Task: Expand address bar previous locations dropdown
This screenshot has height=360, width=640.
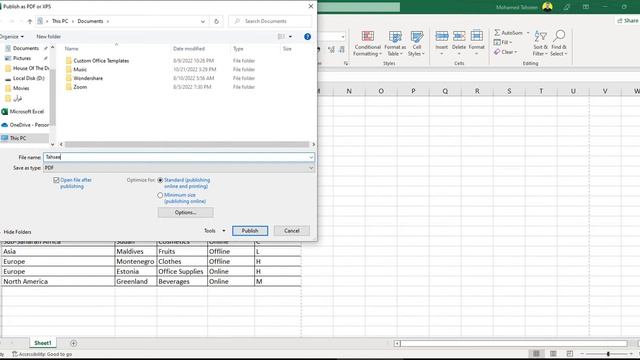Action: 203,21
